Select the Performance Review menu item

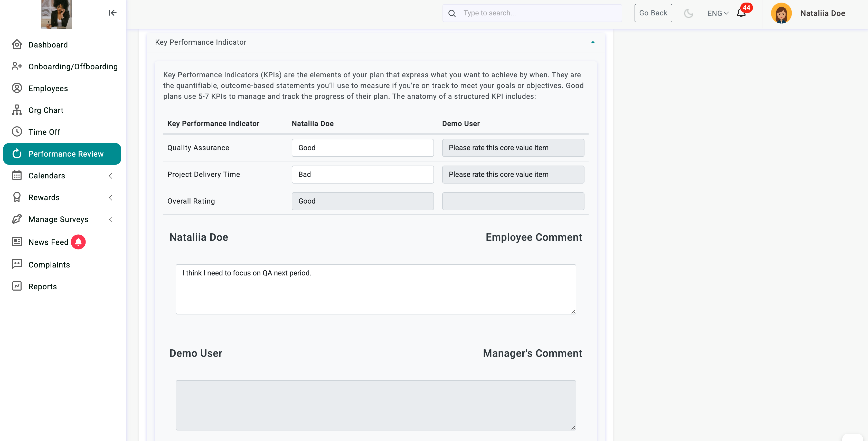pos(62,154)
